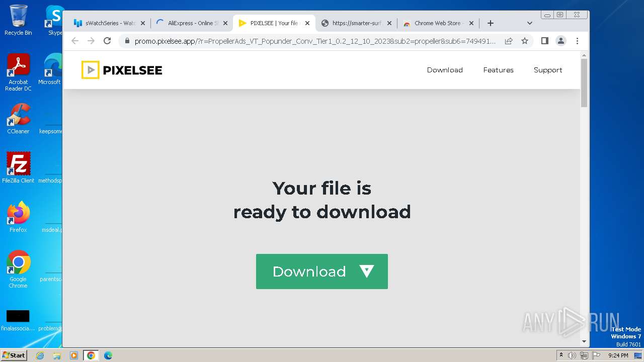Close the PIXELSEE tab
This screenshot has height=362, width=644.
(x=307, y=23)
